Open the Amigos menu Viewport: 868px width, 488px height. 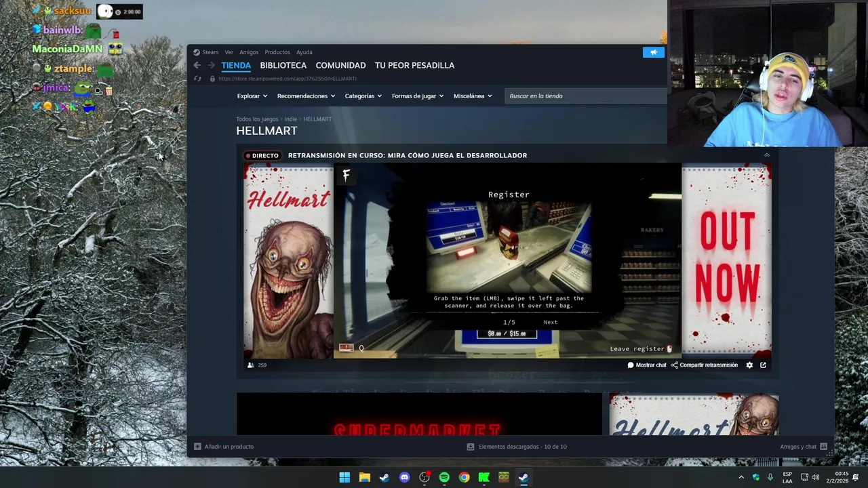pyautogui.click(x=249, y=52)
